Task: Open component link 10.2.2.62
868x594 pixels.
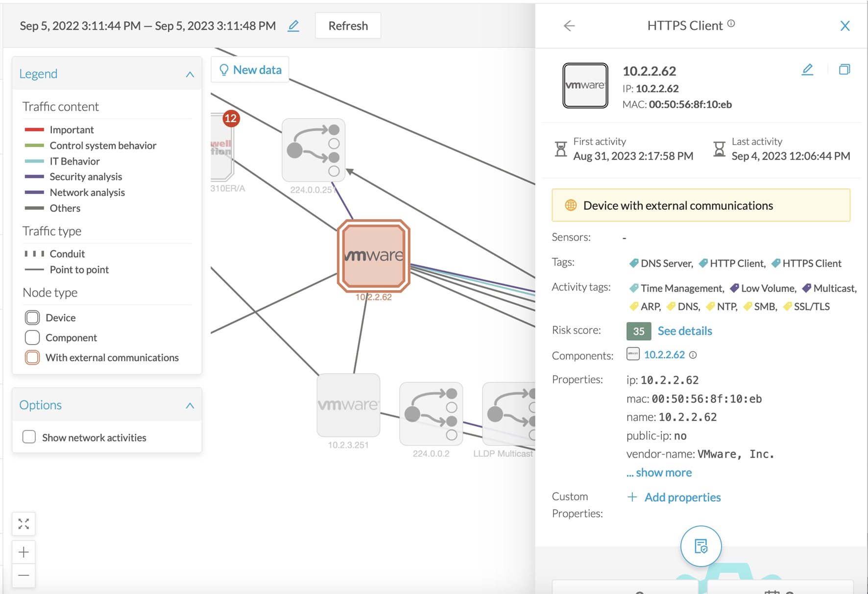Action: [x=664, y=354]
